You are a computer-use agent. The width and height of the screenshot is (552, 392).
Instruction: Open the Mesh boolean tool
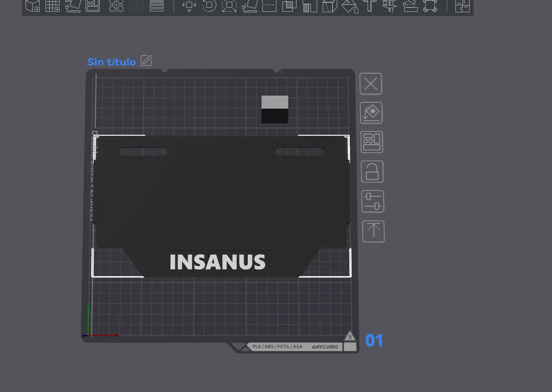pos(289,6)
